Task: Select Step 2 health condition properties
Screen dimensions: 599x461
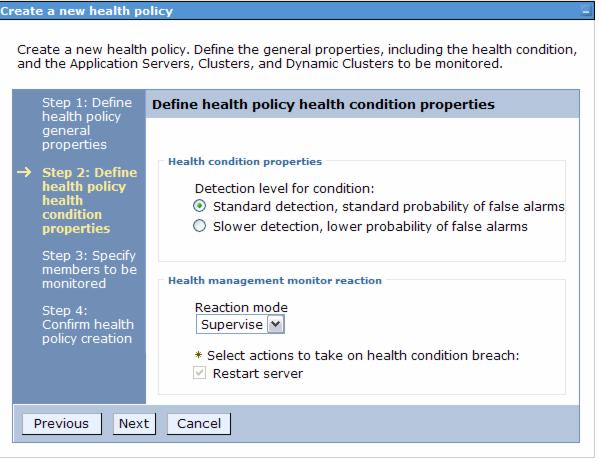Action: point(89,200)
